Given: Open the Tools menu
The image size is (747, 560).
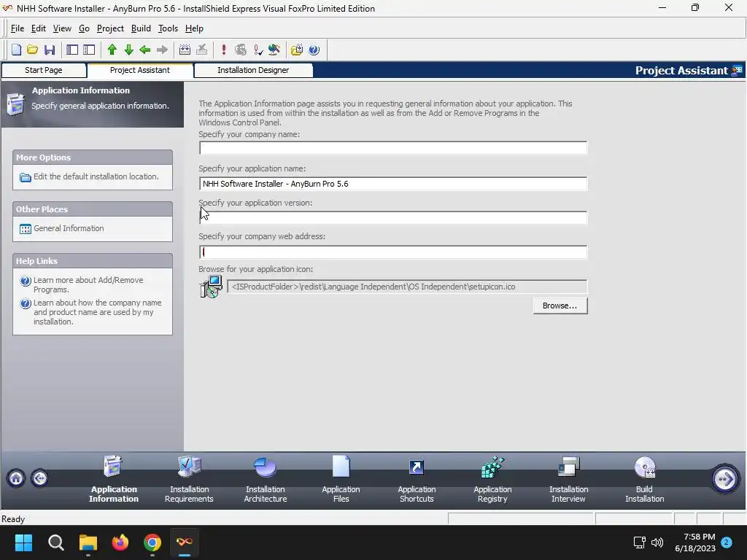Looking at the screenshot, I should tap(168, 28).
